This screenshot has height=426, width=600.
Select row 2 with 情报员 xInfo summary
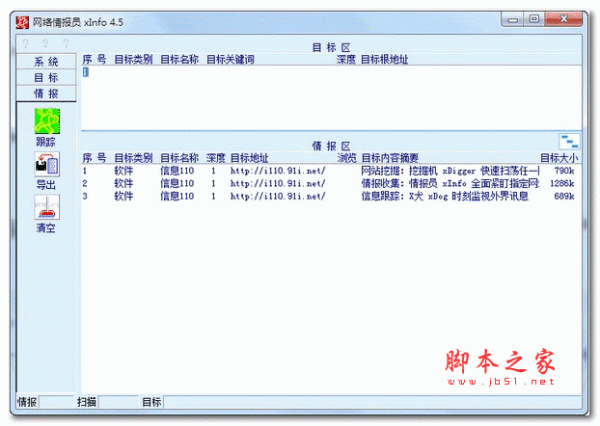pyautogui.click(x=331, y=183)
